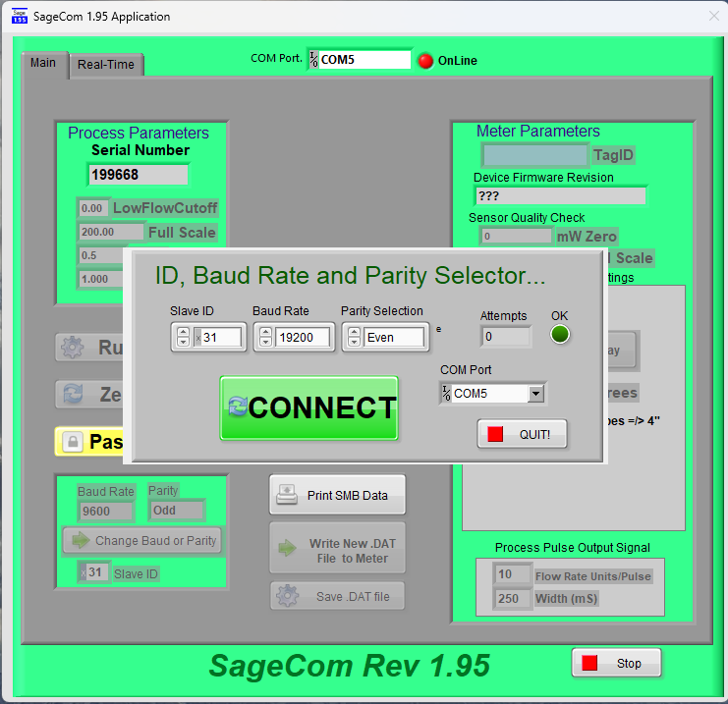Click the Slave ID field showing 31 in dialog

point(218,338)
